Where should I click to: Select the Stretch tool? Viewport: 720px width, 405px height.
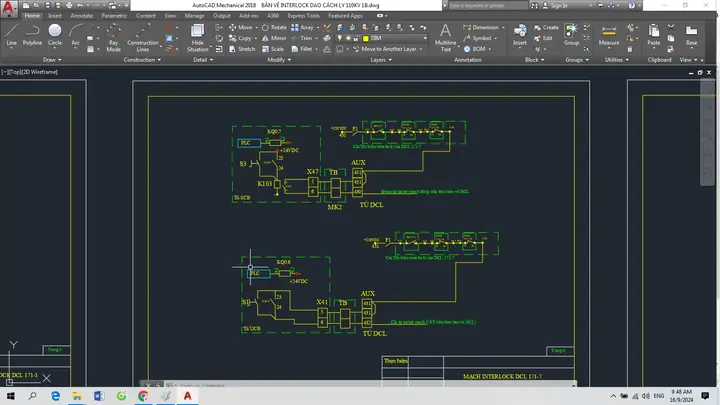click(242, 49)
